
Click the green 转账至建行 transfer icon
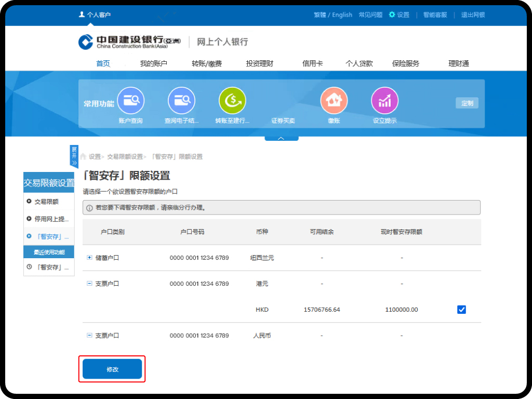click(232, 101)
